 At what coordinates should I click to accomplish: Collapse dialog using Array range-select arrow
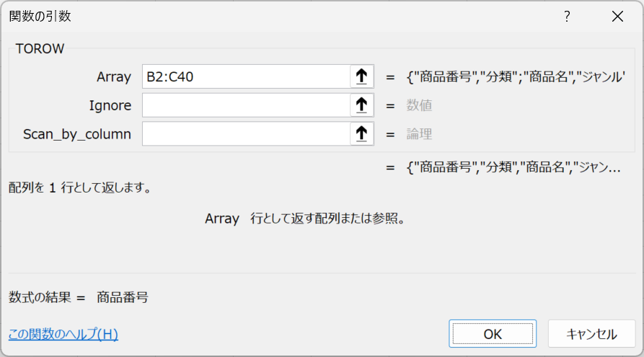pyautogui.click(x=361, y=76)
